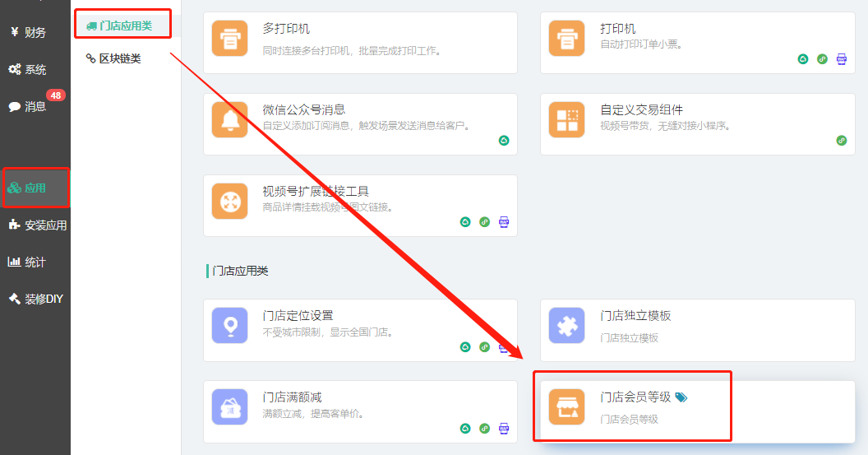Click the 打印机 printer icon

[567, 38]
